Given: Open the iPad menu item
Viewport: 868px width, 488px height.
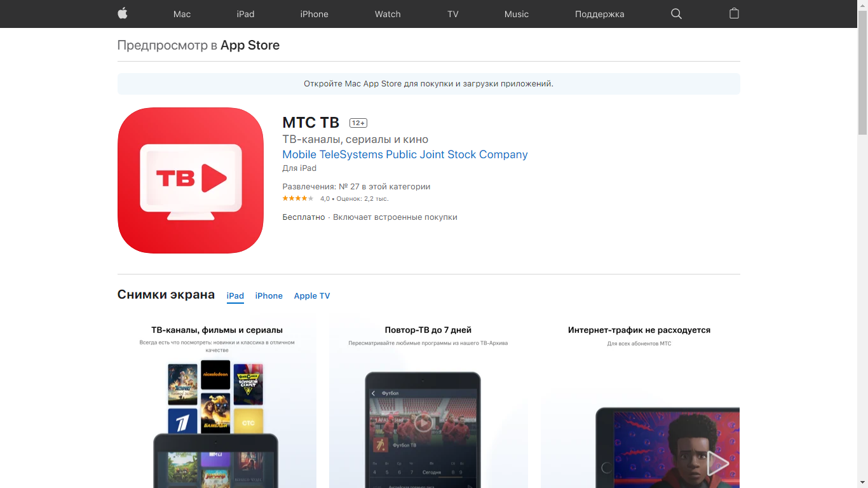Looking at the screenshot, I should pos(245,14).
